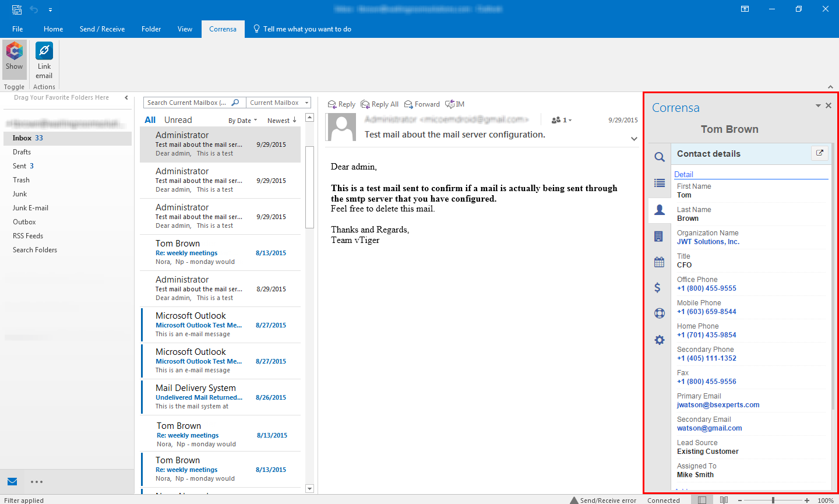Screen dimensions: 839x504
Task: Show Unread messages filter
Action: click(x=178, y=120)
